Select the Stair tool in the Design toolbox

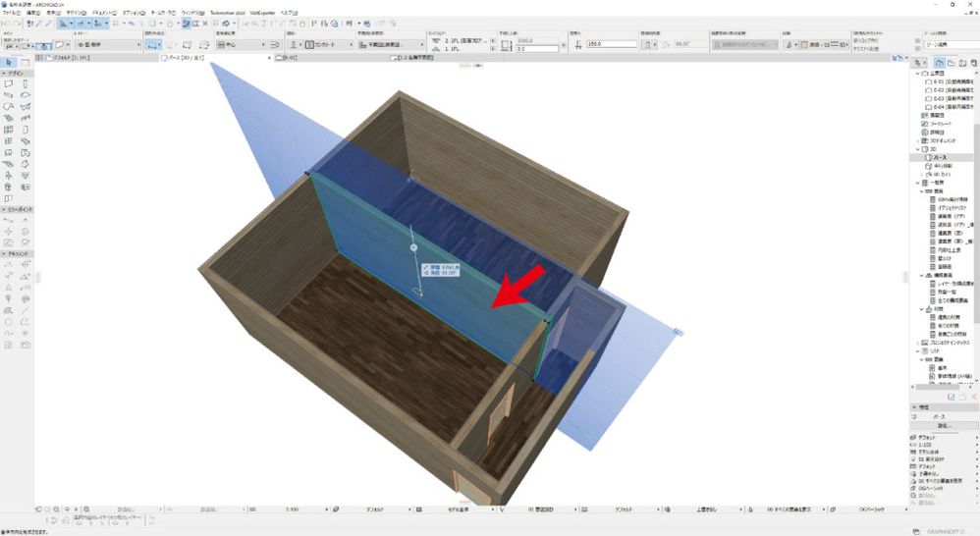tap(9, 118)
